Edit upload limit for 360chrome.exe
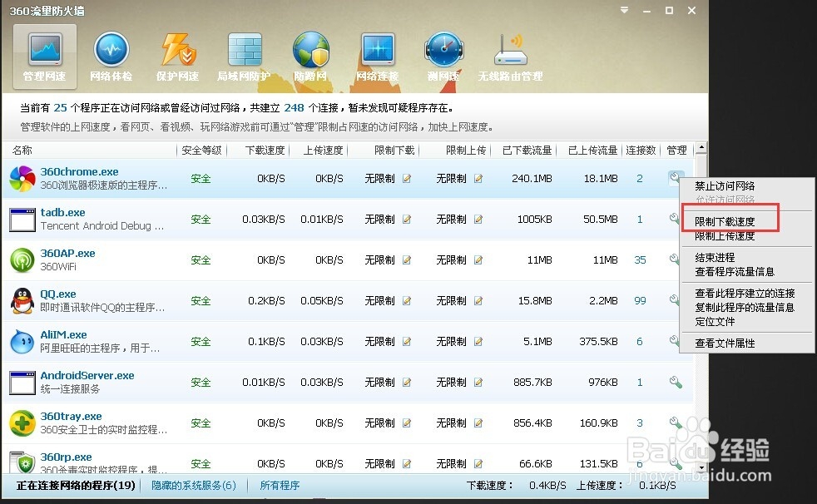The width and height of the screenshot is (817, 504). pyautogui.click(x=478, y=179)
